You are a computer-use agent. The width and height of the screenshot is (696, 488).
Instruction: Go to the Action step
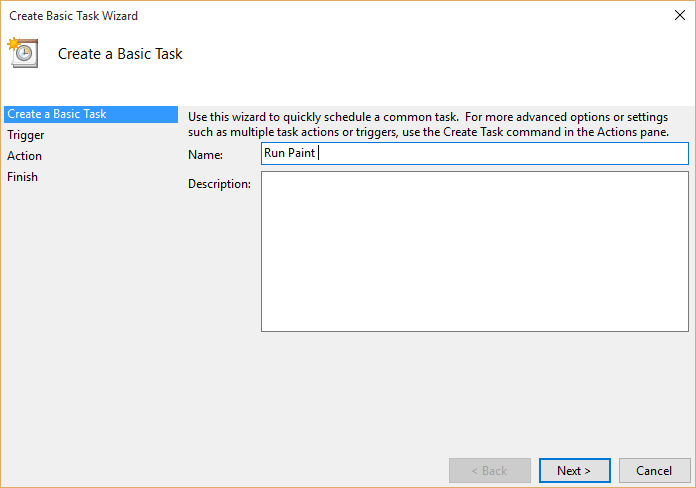(x=24, y=156)
